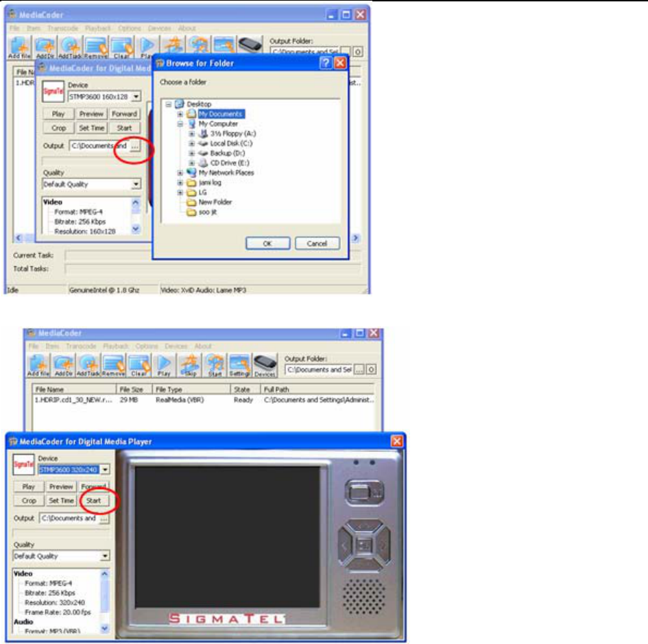Image resolution: width=648 pixels, height=644 pixels.
Task: Click the black media-player device icon above Browse for Folder
Action: click(x=250, y=44)
